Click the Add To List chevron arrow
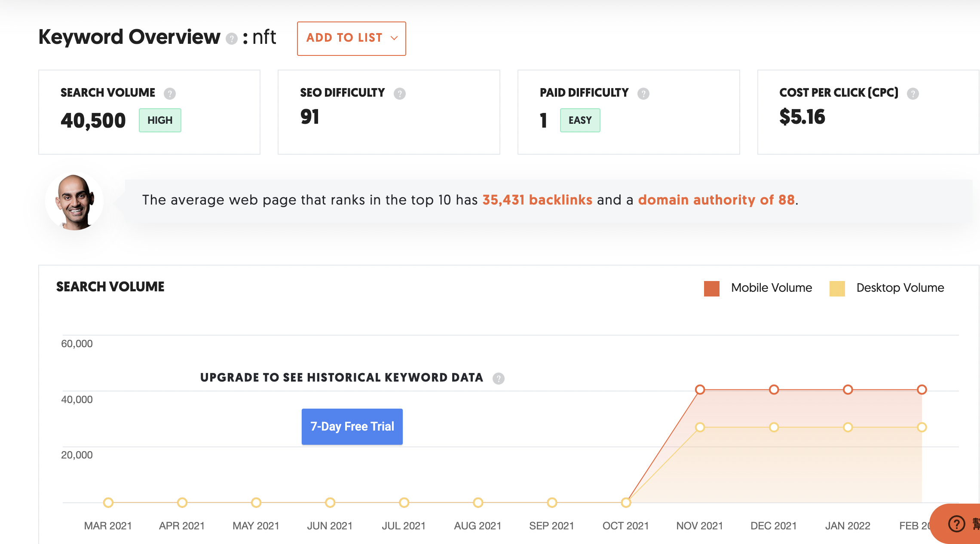Image resolution: width=980 pixels, height=544 pixels. pyautogui.click(x=394, y=38)
